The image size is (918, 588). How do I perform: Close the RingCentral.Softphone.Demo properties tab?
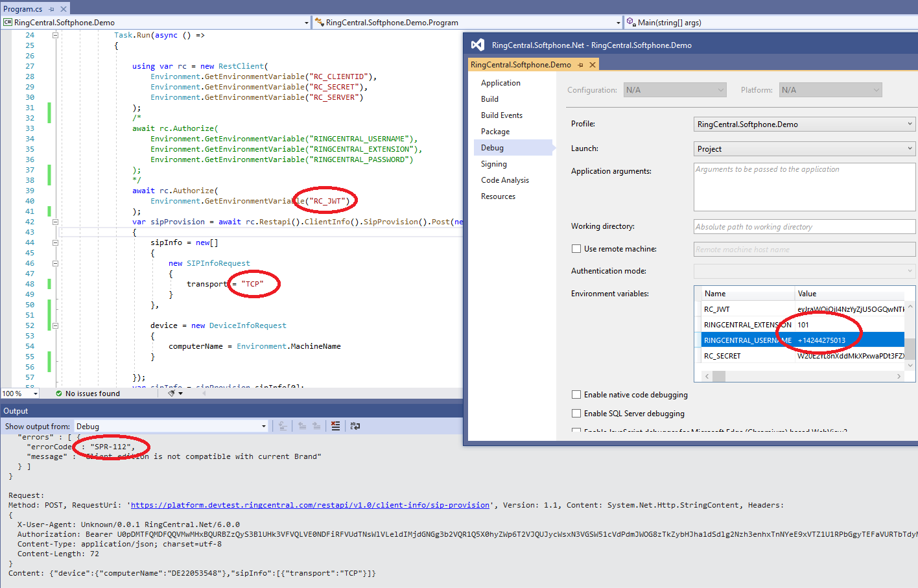click(x=593, y=65)
